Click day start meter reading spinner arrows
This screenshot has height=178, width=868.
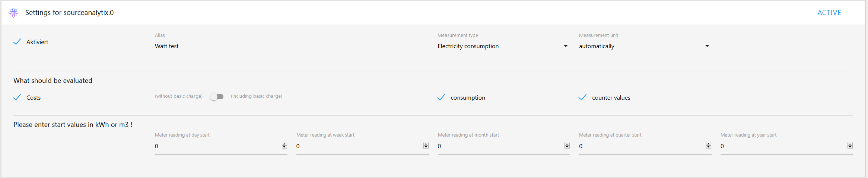[x=284, y=146]
